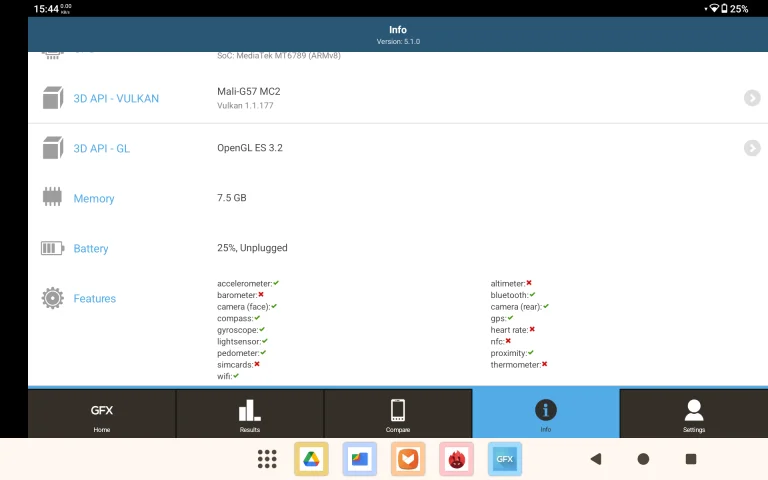768x480 pixels.
Task: Open the Settings tab
Action: pyautogui.click(x=694, y=414)
